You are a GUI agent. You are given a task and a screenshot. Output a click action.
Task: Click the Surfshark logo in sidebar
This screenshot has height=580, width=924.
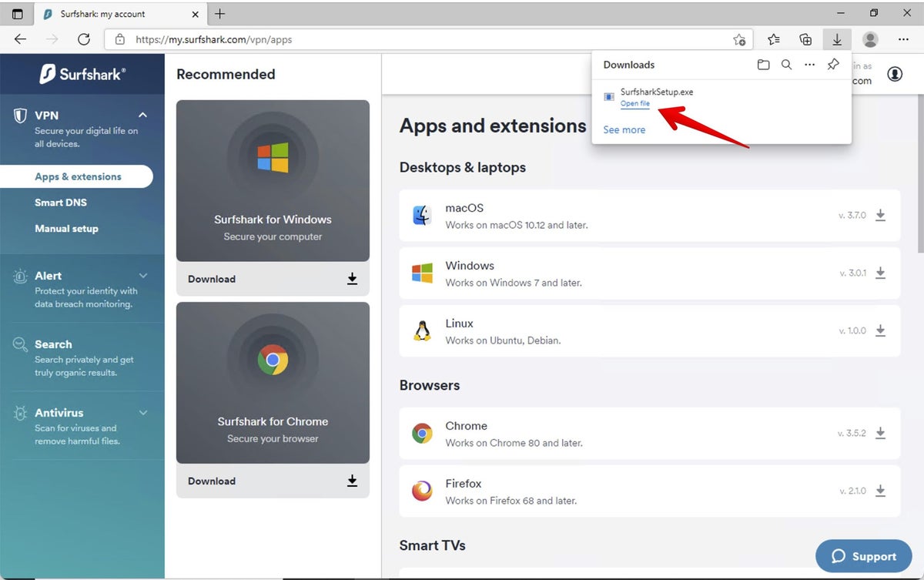pyautogui.click(x=82, y=74)
